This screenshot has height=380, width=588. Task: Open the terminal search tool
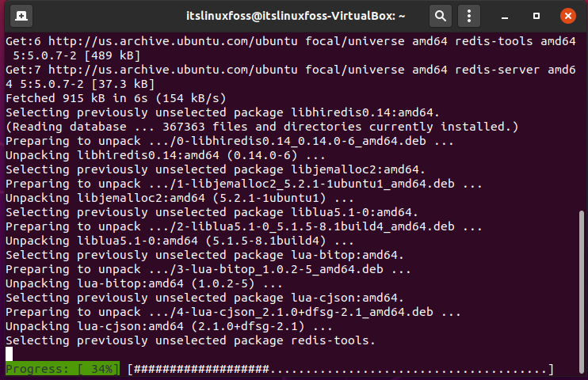[441, 16]
